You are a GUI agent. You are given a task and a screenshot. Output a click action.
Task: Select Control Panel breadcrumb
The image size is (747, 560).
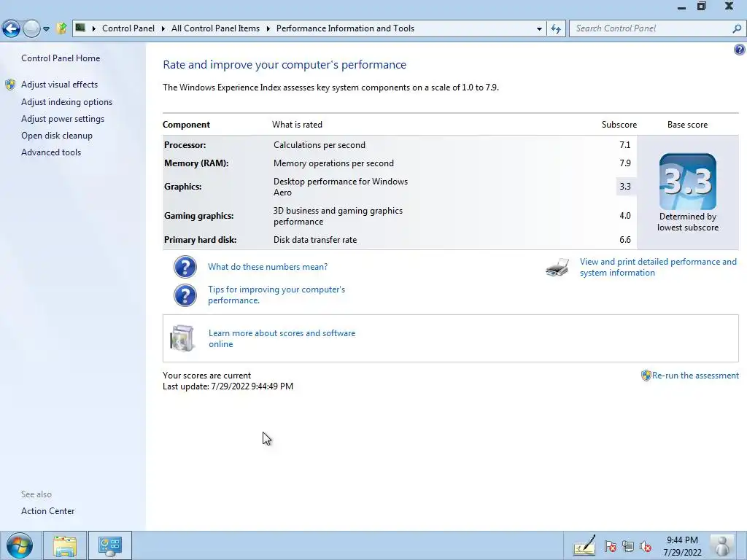128,28
